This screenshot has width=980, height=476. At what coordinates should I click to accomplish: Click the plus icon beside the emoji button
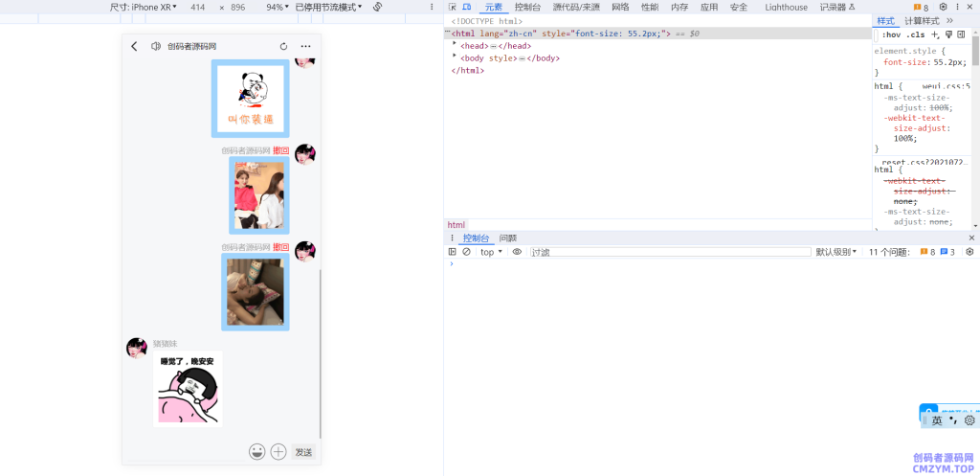[278, 451]
